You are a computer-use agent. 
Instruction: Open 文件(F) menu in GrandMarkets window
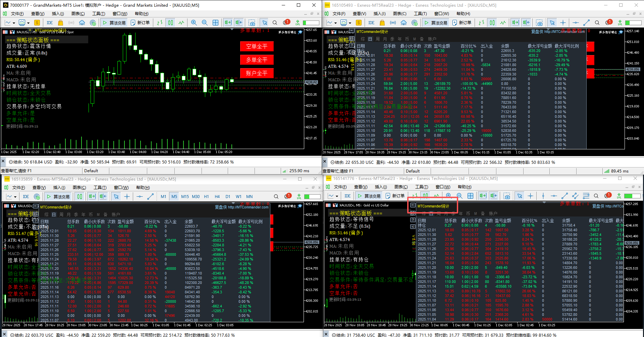pos(17,13)
